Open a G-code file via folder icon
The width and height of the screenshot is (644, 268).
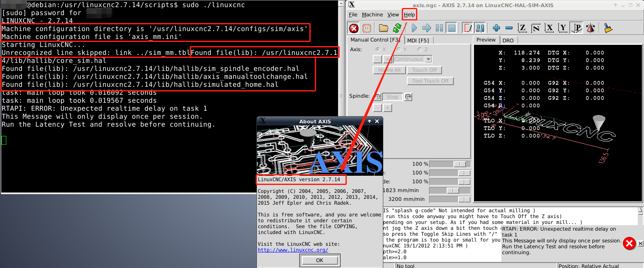tap(383, 28)
